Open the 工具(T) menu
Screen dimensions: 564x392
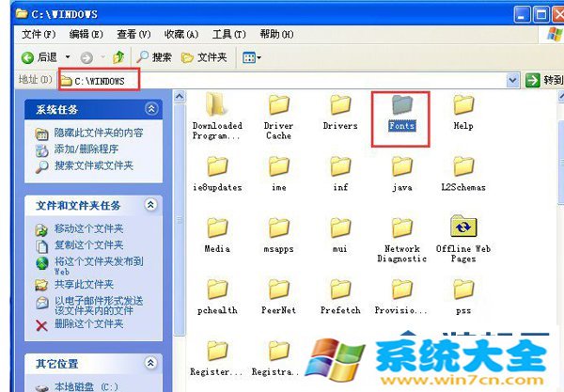(x=228, y=34)
